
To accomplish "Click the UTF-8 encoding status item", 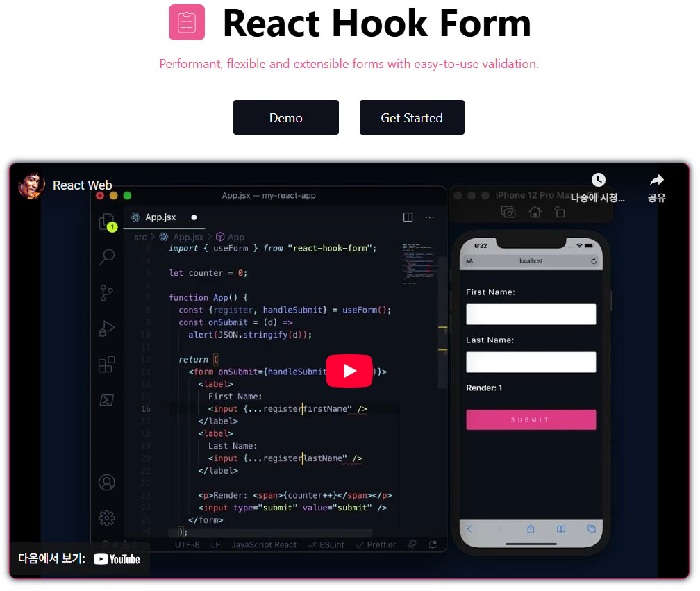I will click(187, 545).
